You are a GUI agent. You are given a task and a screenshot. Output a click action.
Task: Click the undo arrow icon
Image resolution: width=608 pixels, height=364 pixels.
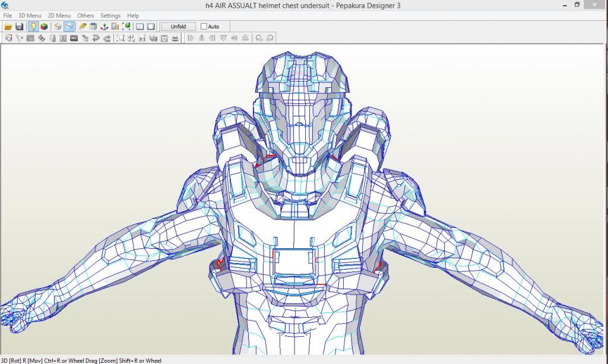(96, 38)
